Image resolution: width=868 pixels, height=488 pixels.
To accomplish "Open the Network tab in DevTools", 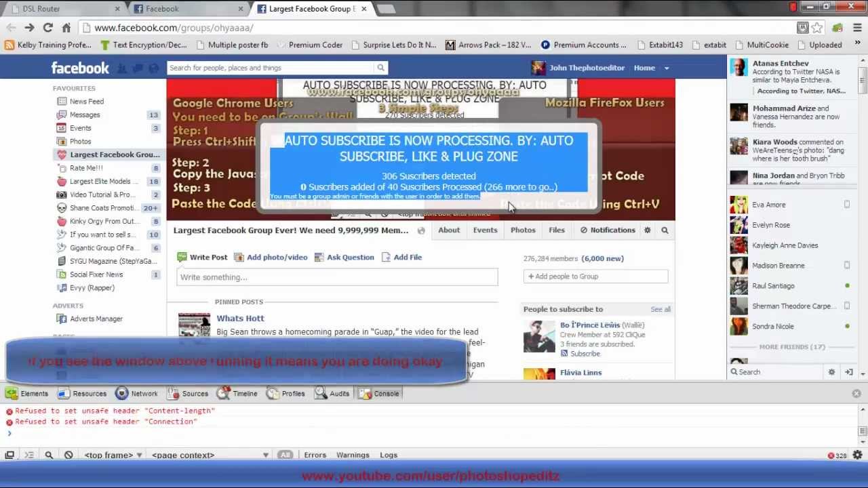I will (x=136, y=393).
